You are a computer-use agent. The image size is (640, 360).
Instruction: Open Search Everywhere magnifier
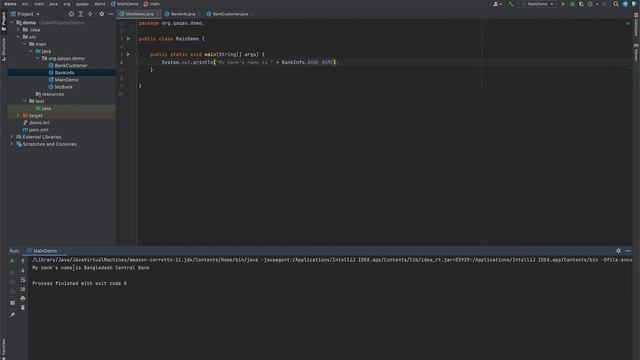point(616,4)
